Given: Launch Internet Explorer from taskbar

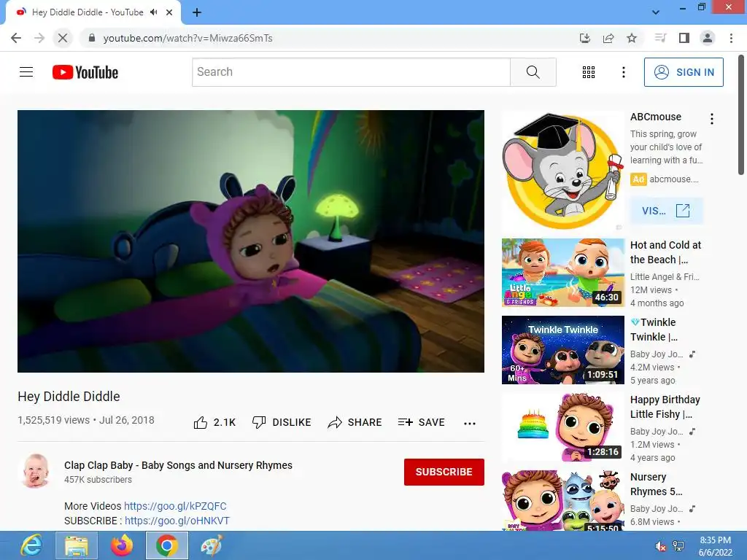Looking at the screenshot, I should click(31, 545).
